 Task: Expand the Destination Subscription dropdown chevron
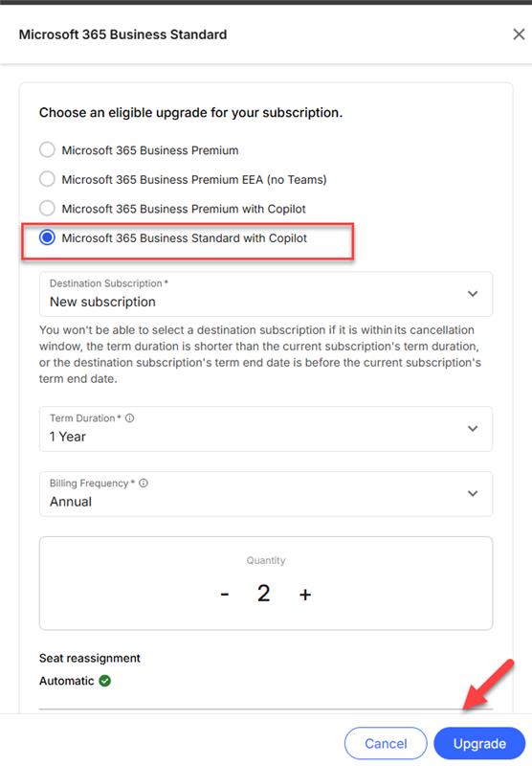[x=473, y=294]
